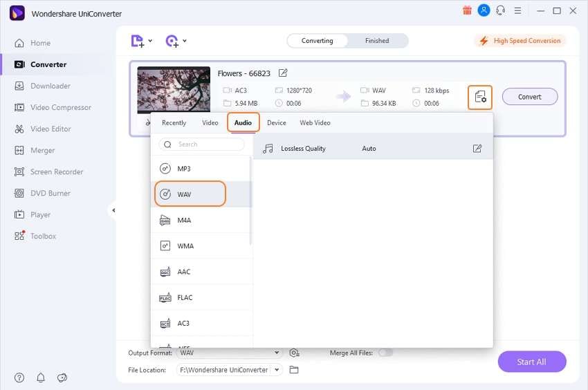
Task: Choose the MP3 audio format
Action: click(201, 169)
